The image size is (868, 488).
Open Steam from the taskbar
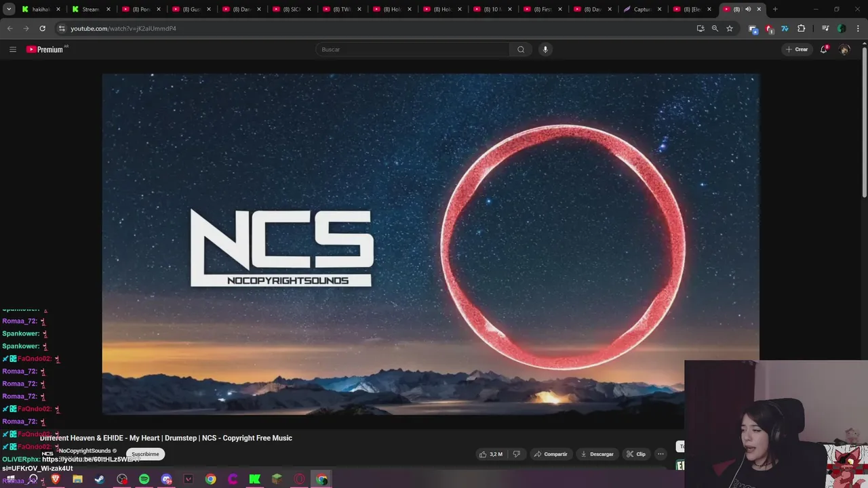tap(100, 479)
